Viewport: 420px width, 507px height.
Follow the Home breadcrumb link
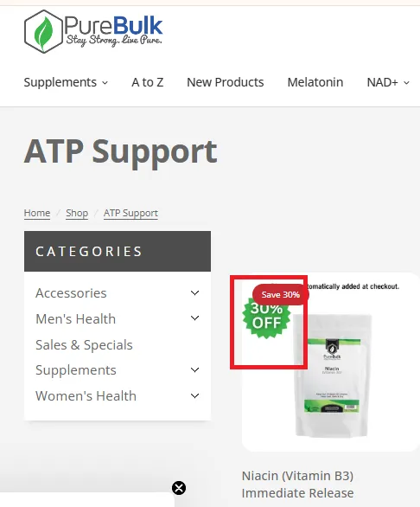[x=37, y=213]
